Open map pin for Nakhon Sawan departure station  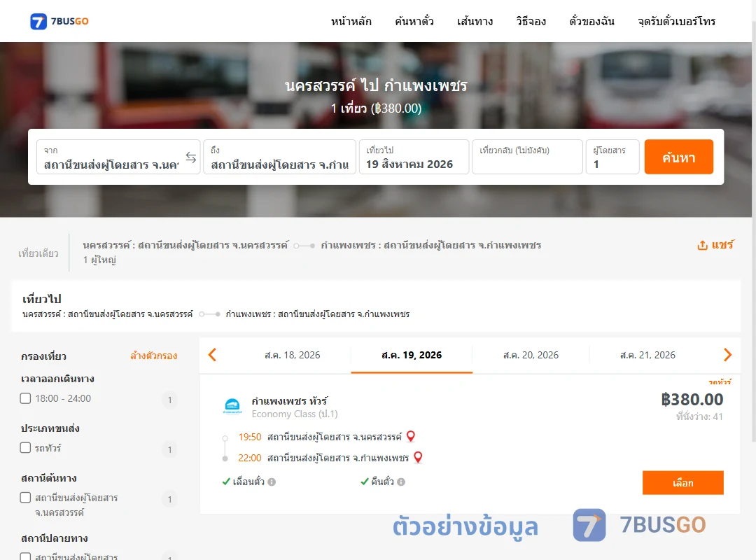(x=411, y=437)
